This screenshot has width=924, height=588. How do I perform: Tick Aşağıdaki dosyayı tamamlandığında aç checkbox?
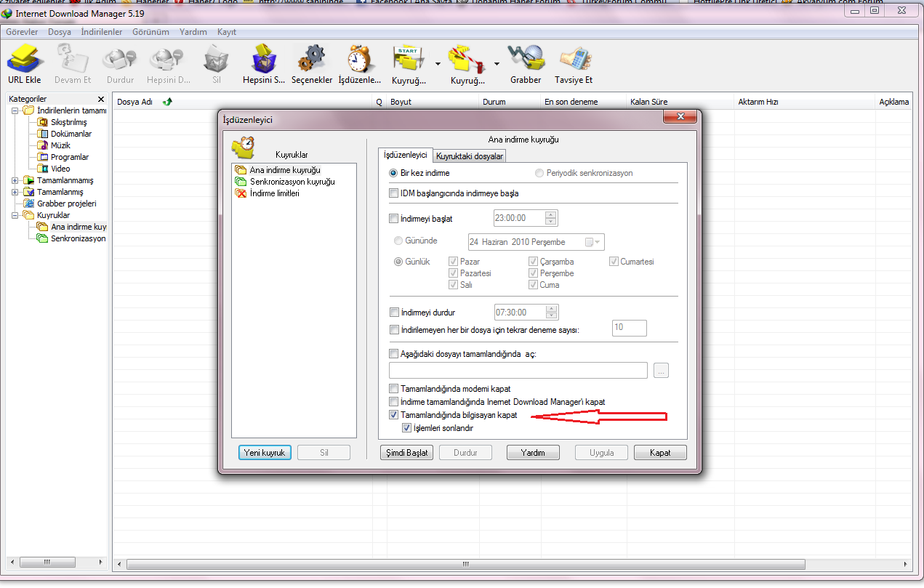[x=394, y=354]
